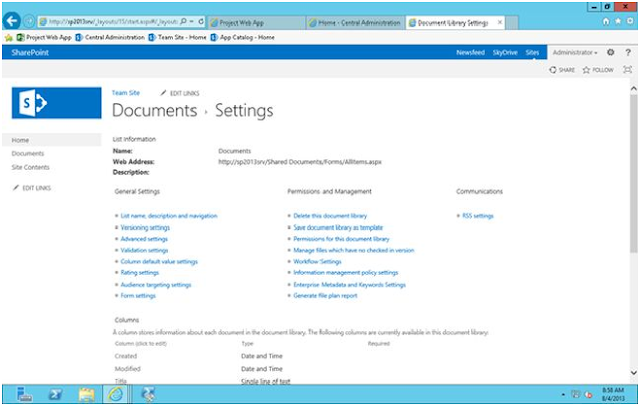Open the SharePoint settings gear menu
The width and height of the screenshot is (640, 407).
(611, 52)
